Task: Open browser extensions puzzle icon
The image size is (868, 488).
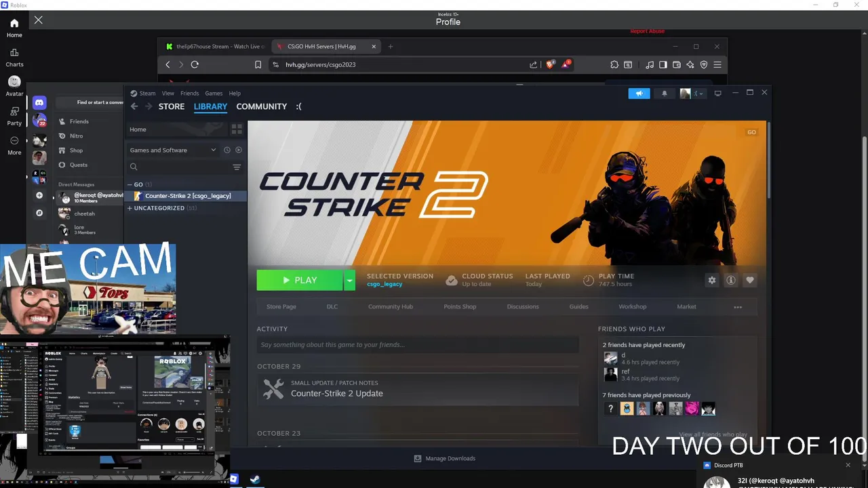Action: [x=614, y=64]
